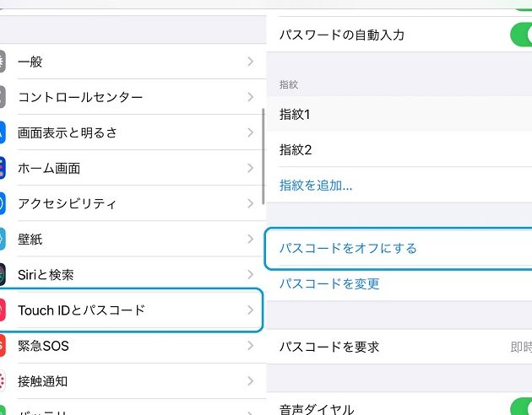Tap the ホーム画面 grid icon
The height and width of the screenshot is (415, 532).
point(3,168)
